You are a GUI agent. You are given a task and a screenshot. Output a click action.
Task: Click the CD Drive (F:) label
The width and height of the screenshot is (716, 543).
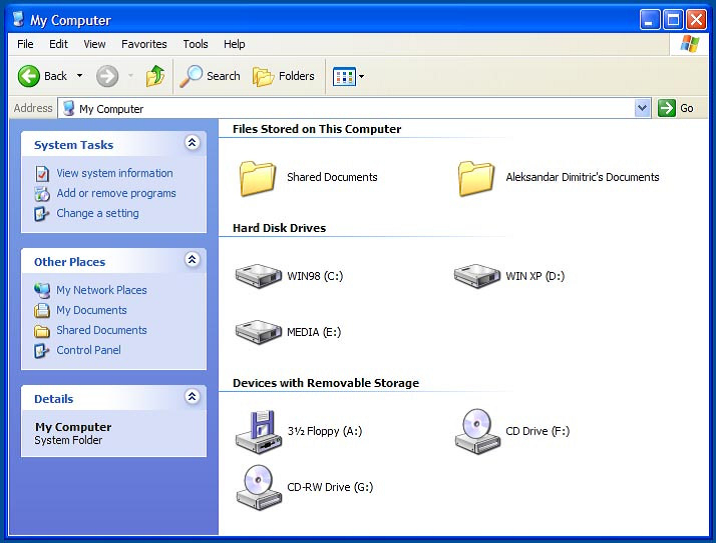(x=538, y=431)
